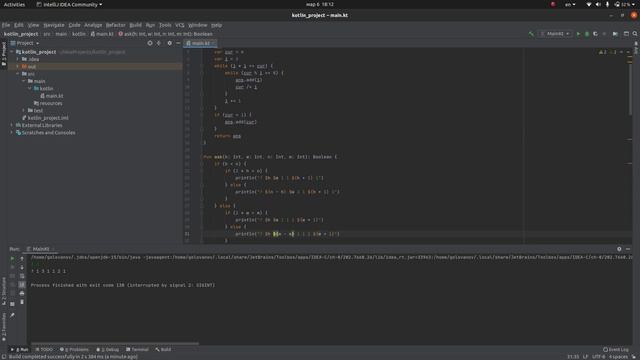
Task: Open Project Structure icon in toolbar
Action: [x=626, y=34]
